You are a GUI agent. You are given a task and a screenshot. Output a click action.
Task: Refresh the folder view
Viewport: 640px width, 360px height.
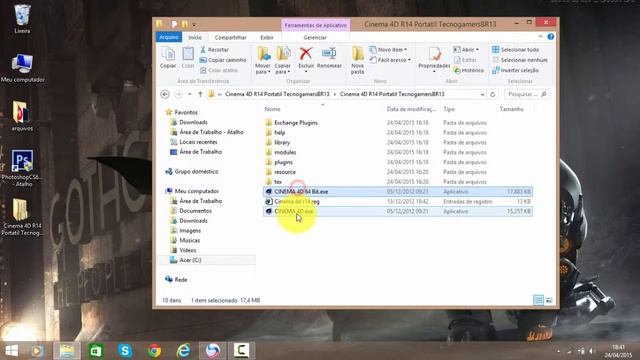(x=493, y=94)
